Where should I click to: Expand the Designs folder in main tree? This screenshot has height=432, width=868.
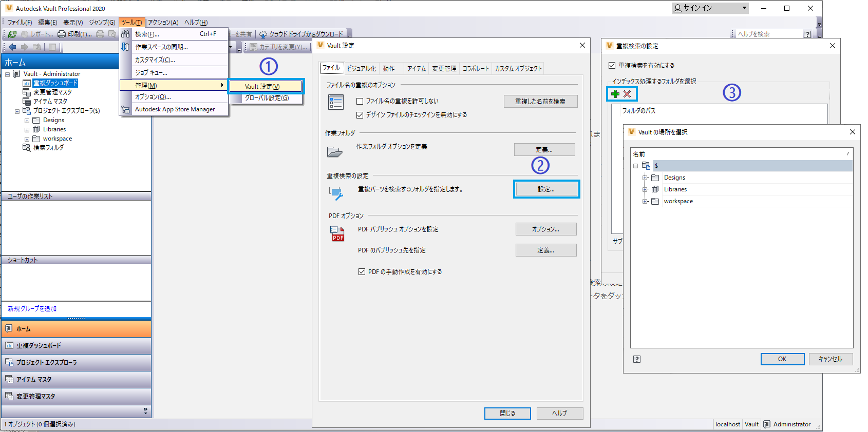27,121
